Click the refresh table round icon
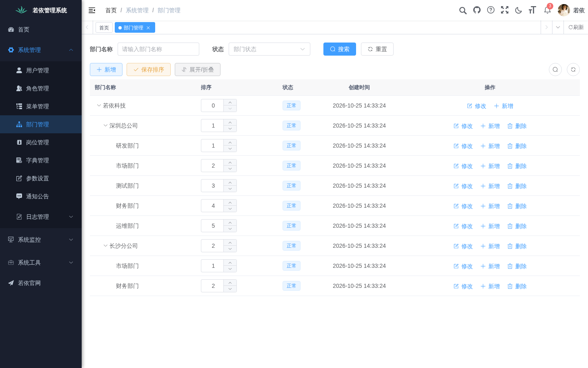 tap(573, 70)
